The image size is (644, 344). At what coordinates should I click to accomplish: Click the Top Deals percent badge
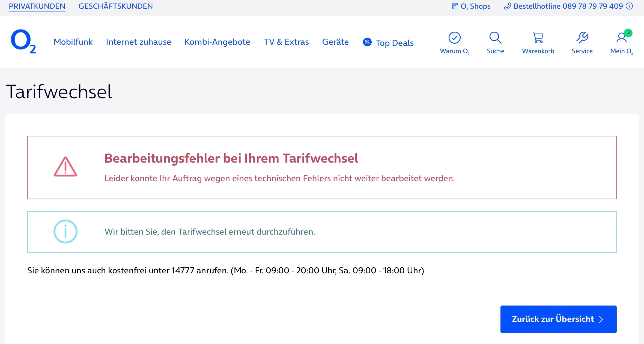(x=367, y=42)
